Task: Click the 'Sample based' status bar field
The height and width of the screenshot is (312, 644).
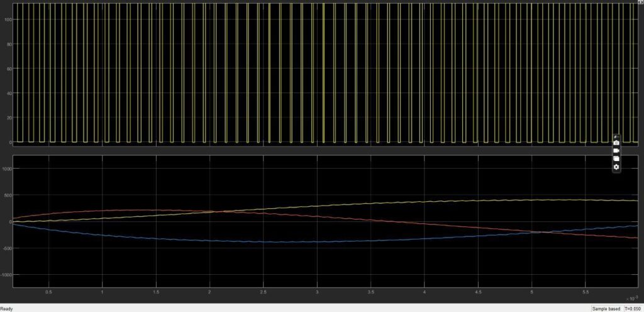Action: (x=606, y=309)
